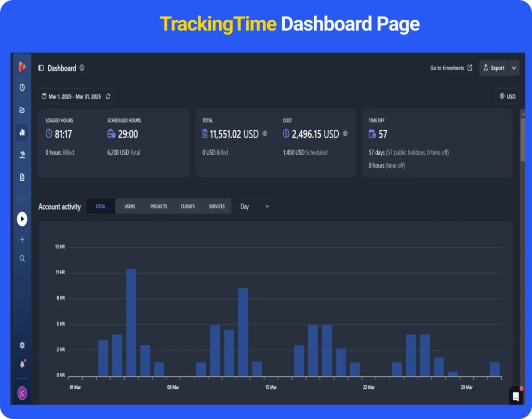Viewport: 532px width, 419px height.
Task: Switch to the SERVICES activity tab
Action: (x=217, y=206)
